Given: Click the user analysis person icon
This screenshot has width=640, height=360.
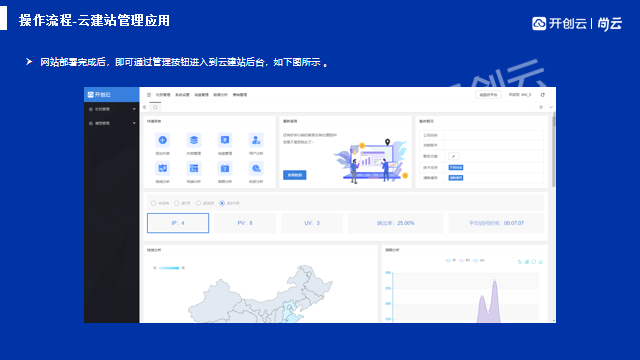Looking at the screenshot, I should click(256, 140).
